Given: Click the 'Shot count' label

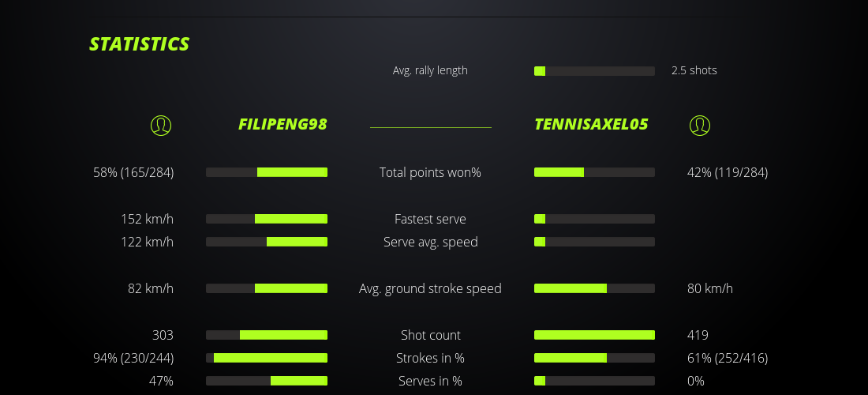Looking at the screenshot, I should pos(430,335).
